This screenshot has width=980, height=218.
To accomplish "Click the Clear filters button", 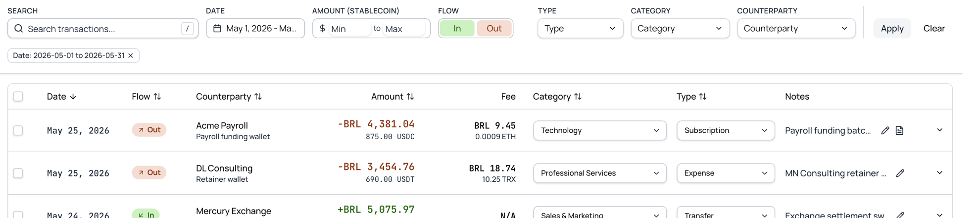I will 934,28.
